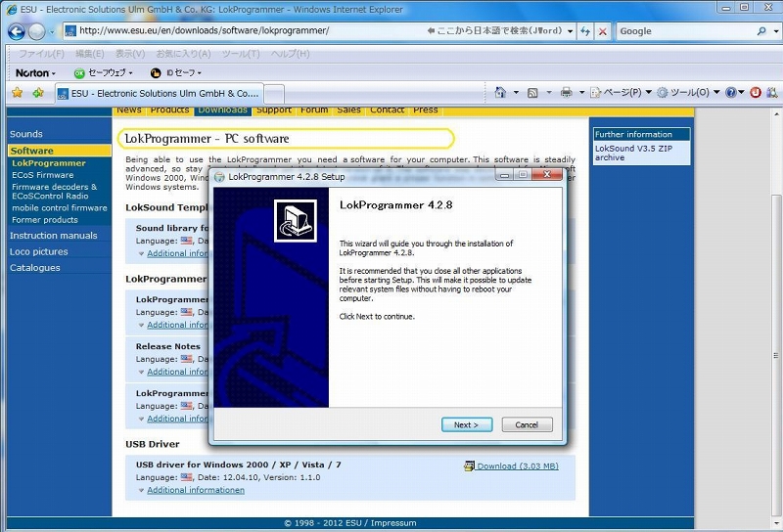Click the RSS Feeds icon
The width and height of the screenshot is (783, 532).
532,92
